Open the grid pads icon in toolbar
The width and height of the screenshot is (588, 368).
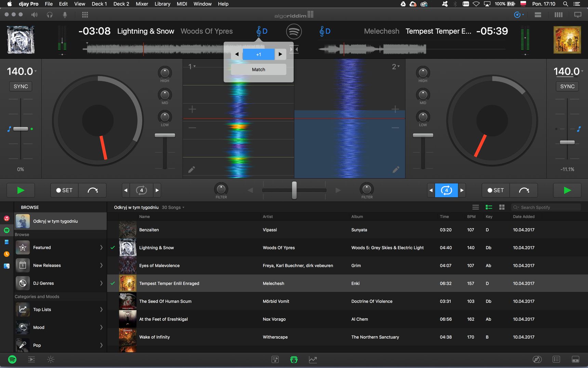pos(85,15)
